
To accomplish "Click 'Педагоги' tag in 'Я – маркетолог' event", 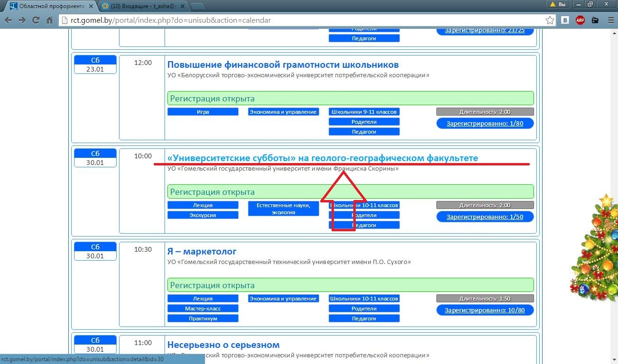I will pyautogui.click(x=364, y=318).
